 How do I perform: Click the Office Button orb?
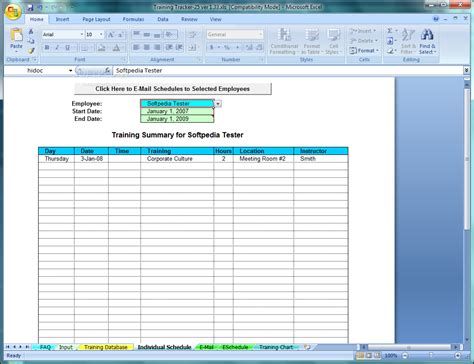tap(13, 11)
